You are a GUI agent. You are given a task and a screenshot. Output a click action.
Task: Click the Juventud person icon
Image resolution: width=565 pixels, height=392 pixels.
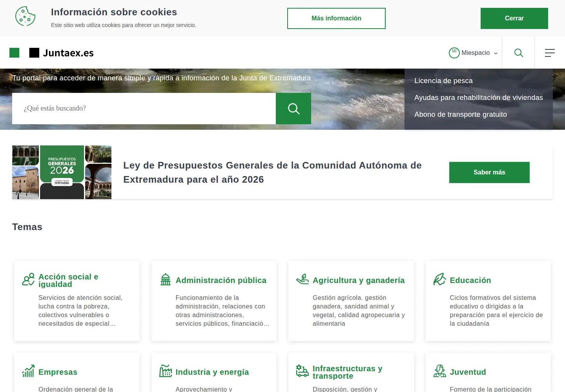coord(439,371)
